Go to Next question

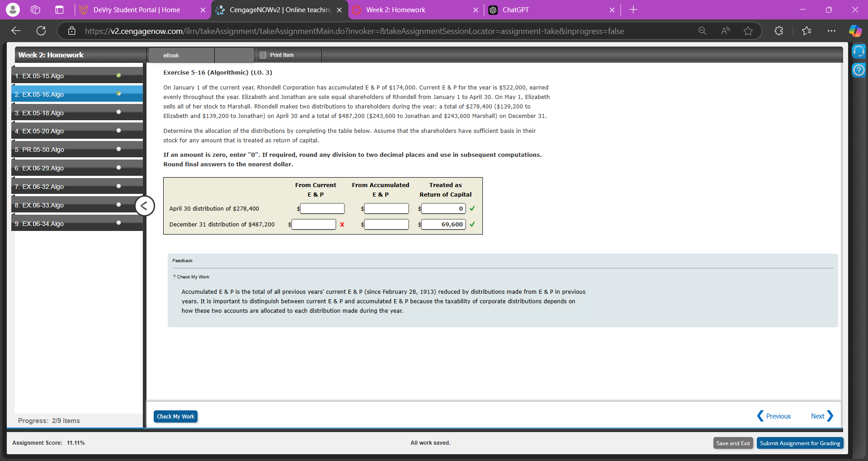822,416
